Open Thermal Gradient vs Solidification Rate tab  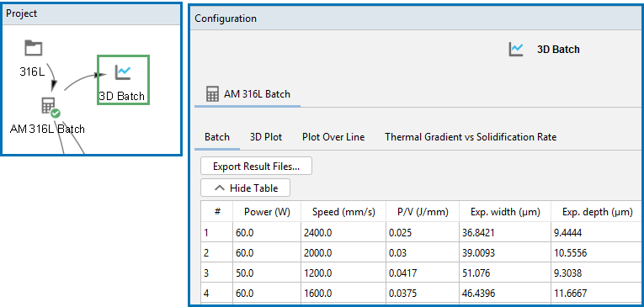click(x=471, y=137)
